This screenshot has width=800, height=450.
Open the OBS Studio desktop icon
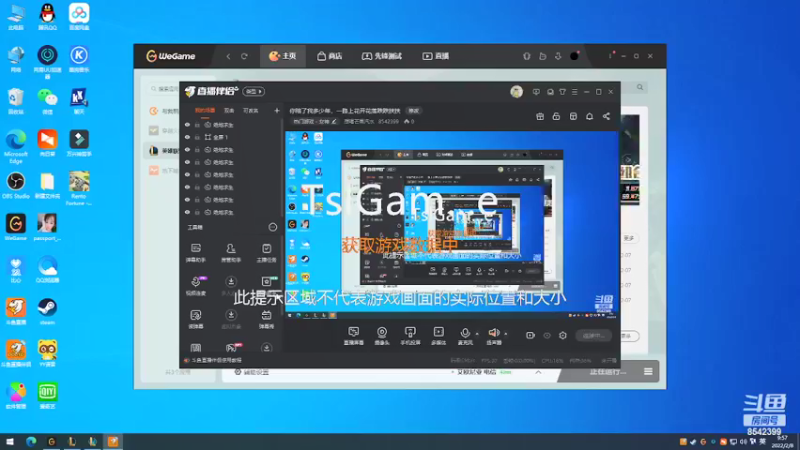pyautogui.click(x=16, y=186)
